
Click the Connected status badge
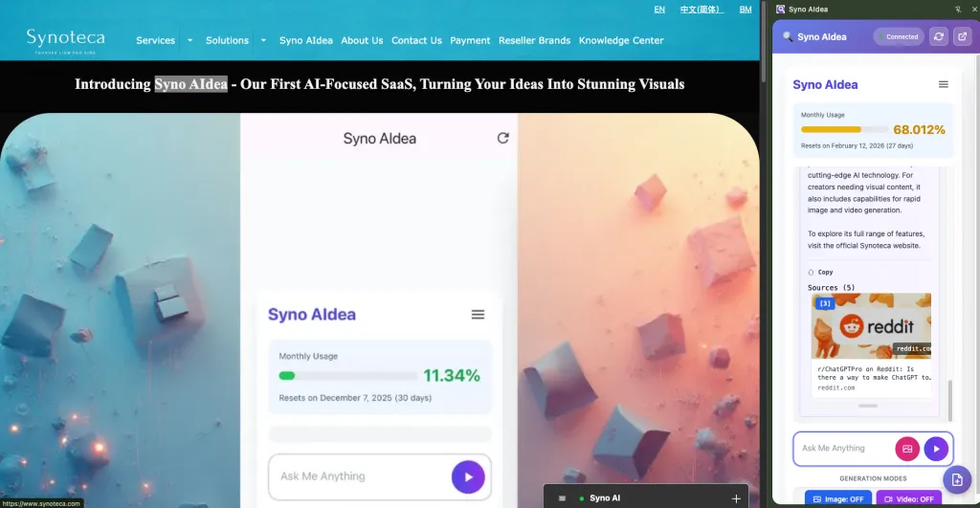(898, 37)
